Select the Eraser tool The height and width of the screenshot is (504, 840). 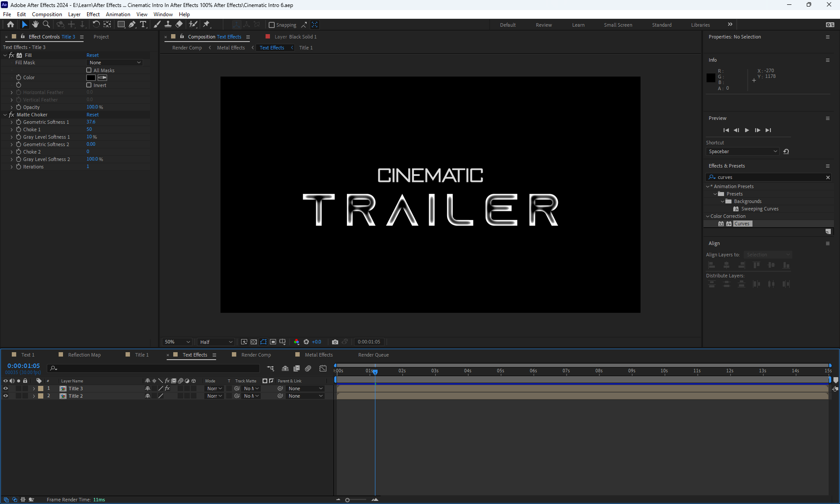[x=179, y=24]
